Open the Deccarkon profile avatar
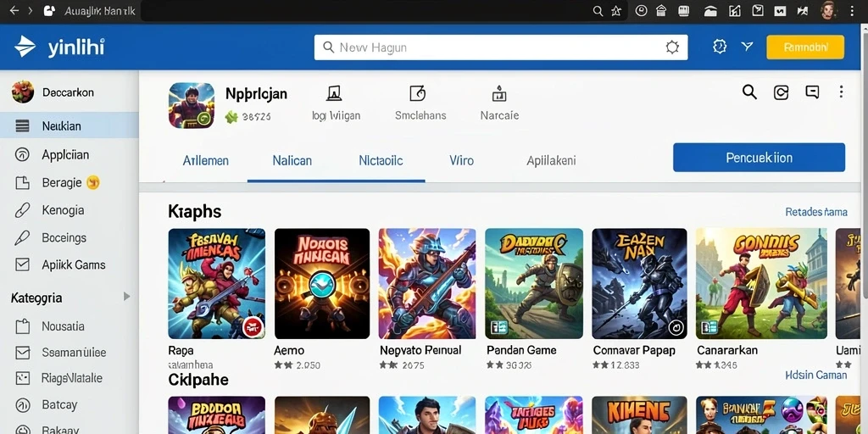The width and height of the screenshot is (868, 434). pyautogui.click(x=23, y=92)
